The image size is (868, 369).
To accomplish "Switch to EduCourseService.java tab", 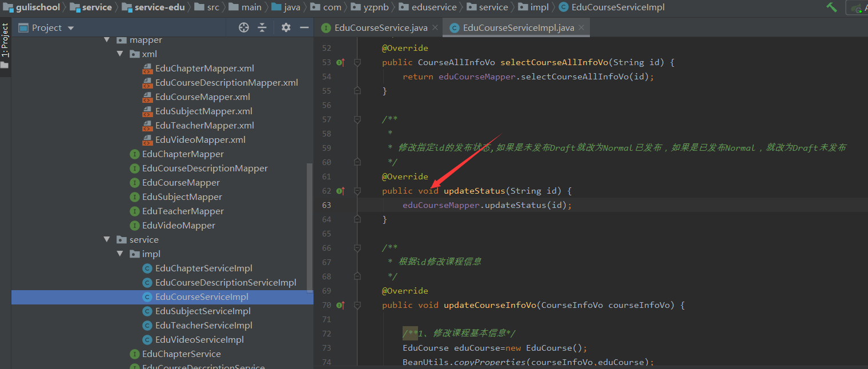I will [x=374, y=27].
